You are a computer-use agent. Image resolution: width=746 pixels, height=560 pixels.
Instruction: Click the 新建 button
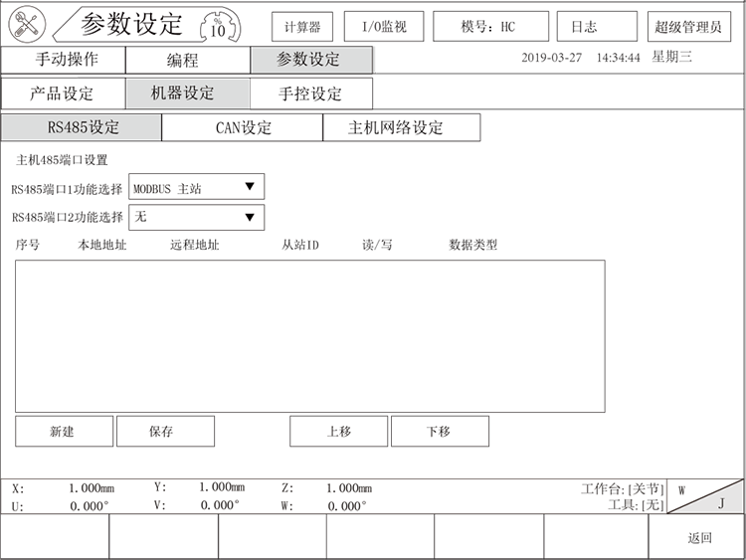pos(64,432)
